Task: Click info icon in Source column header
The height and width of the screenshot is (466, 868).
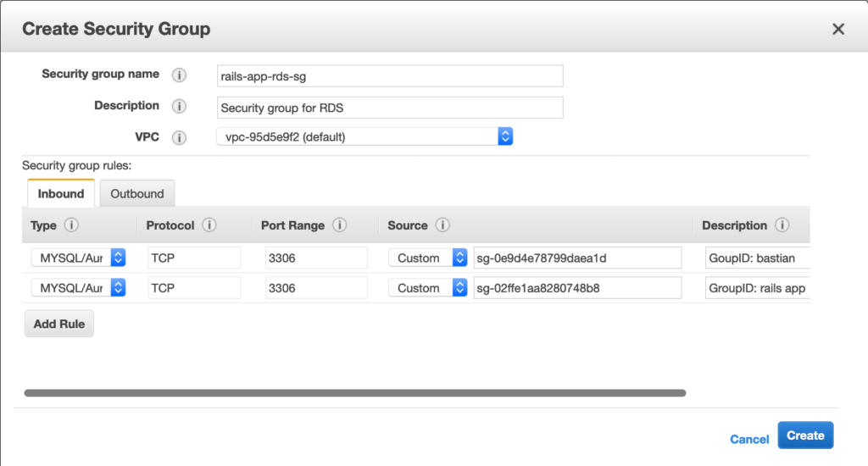Action: [442, 225]
